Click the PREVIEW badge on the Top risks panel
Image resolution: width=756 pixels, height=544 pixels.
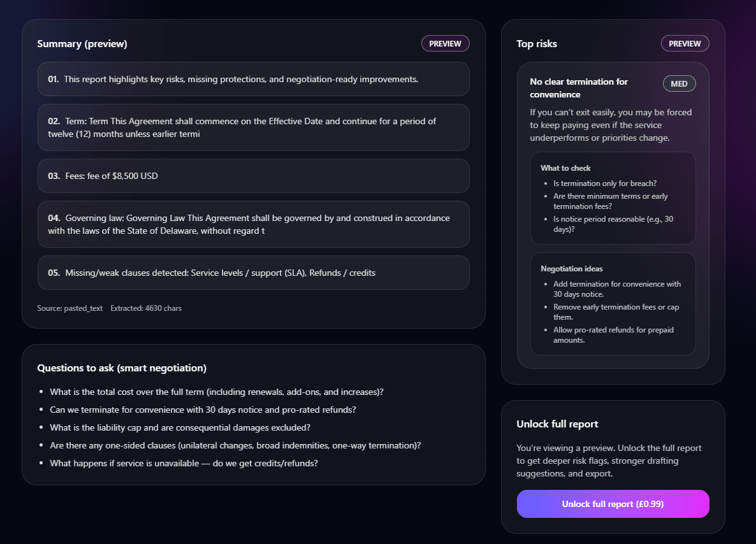click(685, 43)
